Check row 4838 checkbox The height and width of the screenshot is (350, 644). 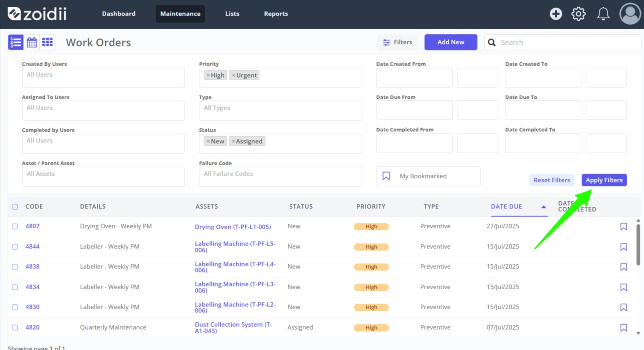coord(15,267)
